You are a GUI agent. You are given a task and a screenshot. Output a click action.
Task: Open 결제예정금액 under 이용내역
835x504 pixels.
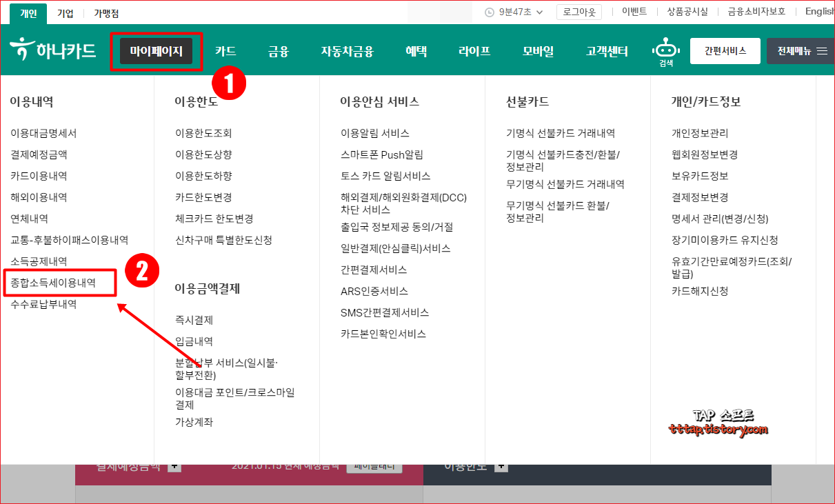tap(39, 154)
